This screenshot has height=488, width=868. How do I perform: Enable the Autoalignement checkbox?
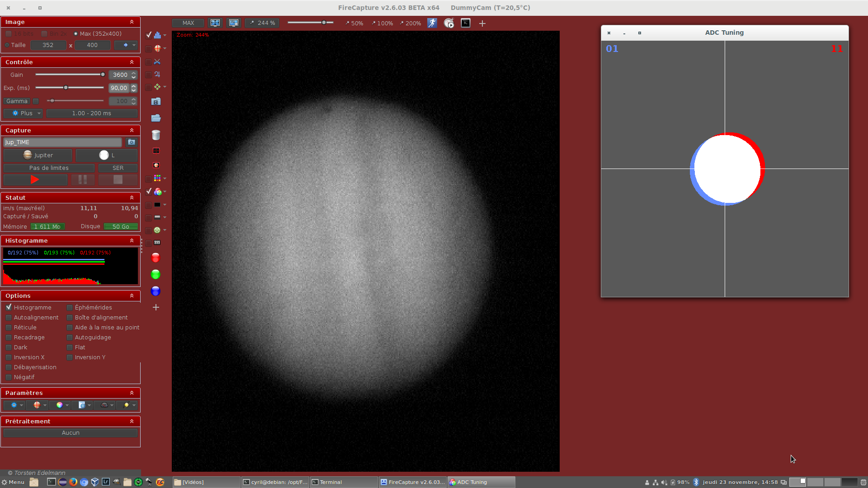coord(9,318)
